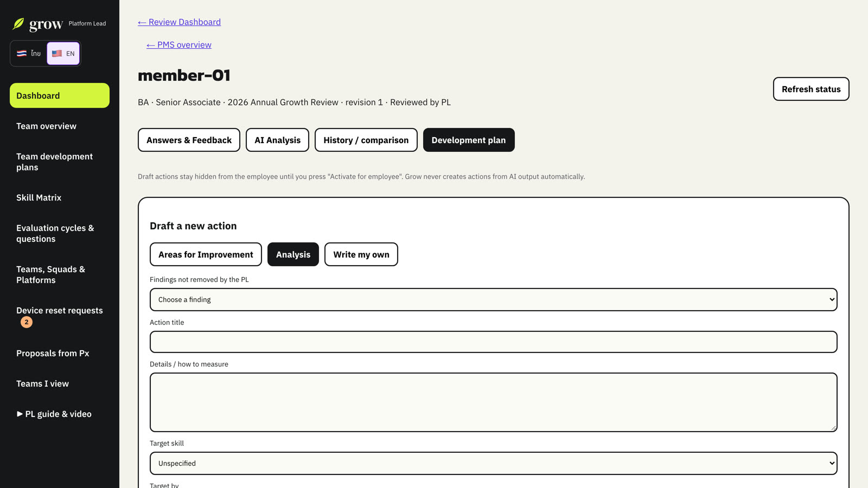Select the Analysis source option
Viewport: 868px width, 488px height.
(293, 254)
